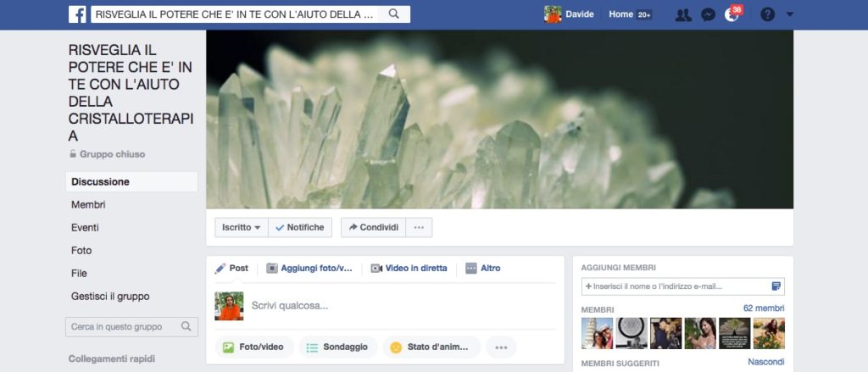Image resolution: width=868 pixels, height=372 pixels.
Task: Open second member thumbnail with circular pattern
Action: pos(632,333)
